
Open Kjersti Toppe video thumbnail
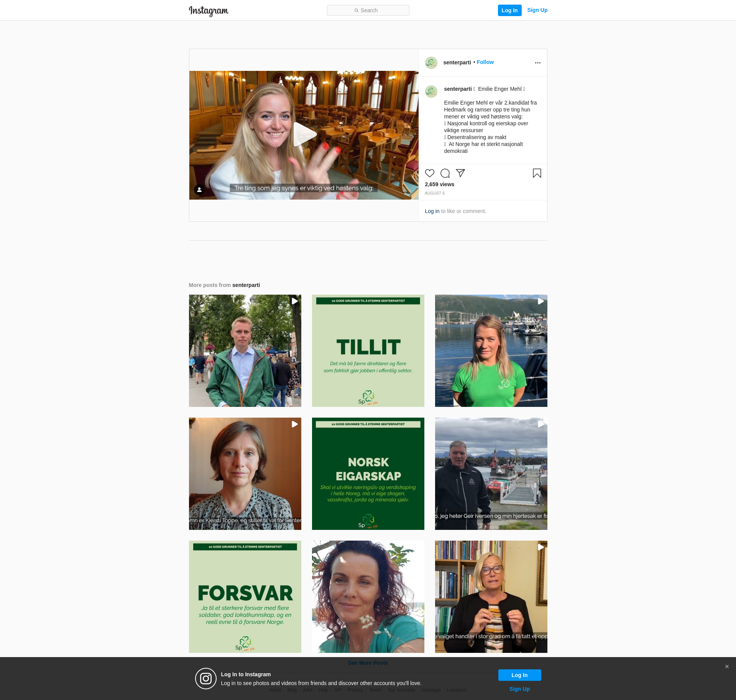245,474
